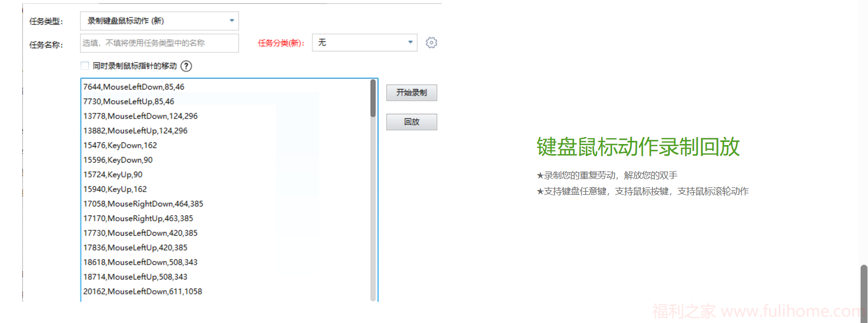
Task: Open the 任务分类 dropdown set to 无
Action: pos(364,43)
